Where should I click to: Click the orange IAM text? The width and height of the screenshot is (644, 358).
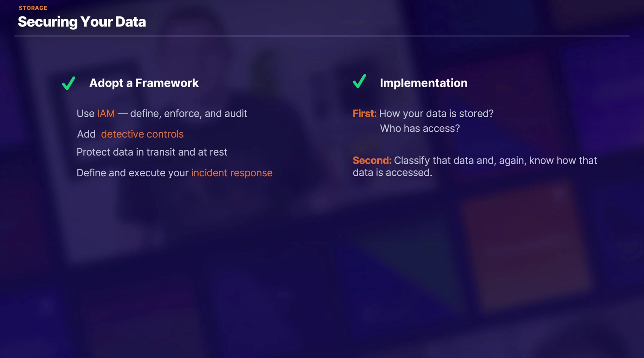click(x=106, y=114)
